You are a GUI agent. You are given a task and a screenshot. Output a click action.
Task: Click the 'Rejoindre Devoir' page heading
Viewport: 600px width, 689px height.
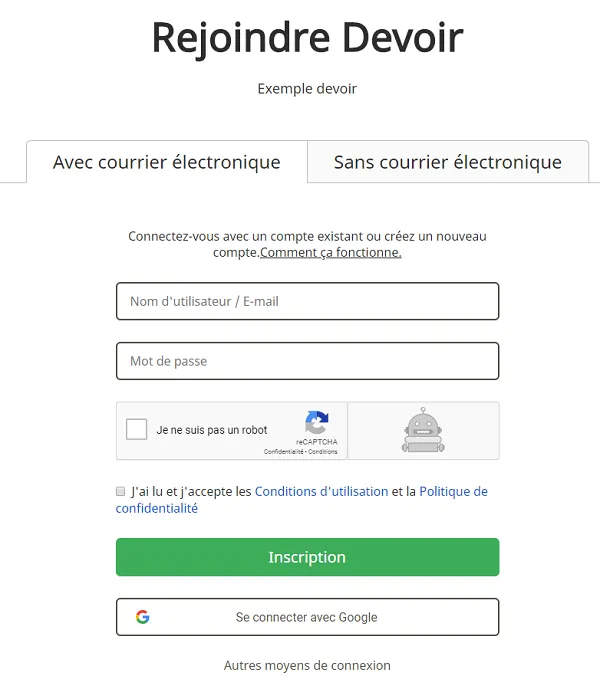click(x=308, y=38)
